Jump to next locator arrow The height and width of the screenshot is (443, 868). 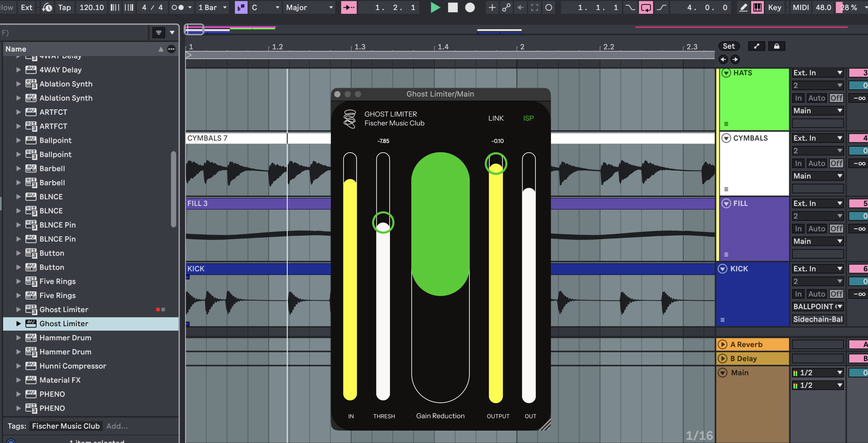point(735,59)
